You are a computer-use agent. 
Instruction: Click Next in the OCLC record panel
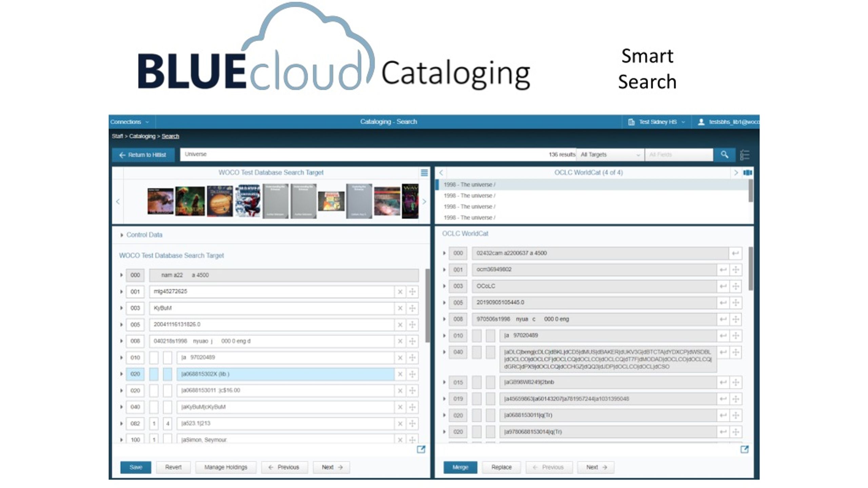click(x=596, y=467)
